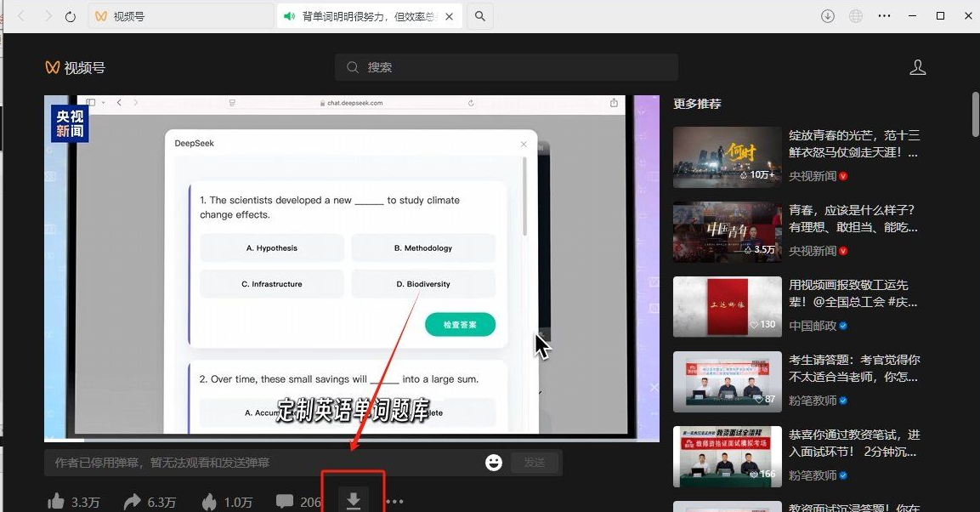Click the green 检查答案 button

pyautogui.click(x=460, y=324)
